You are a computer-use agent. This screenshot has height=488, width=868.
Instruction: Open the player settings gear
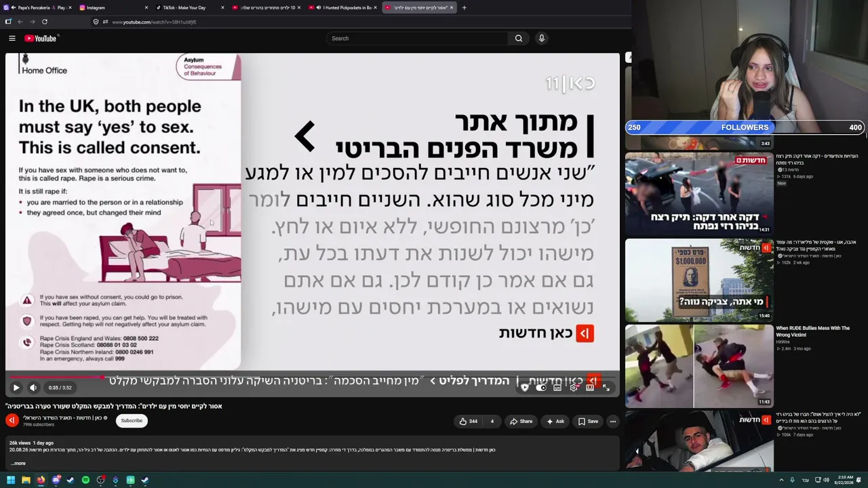[574, 388]
